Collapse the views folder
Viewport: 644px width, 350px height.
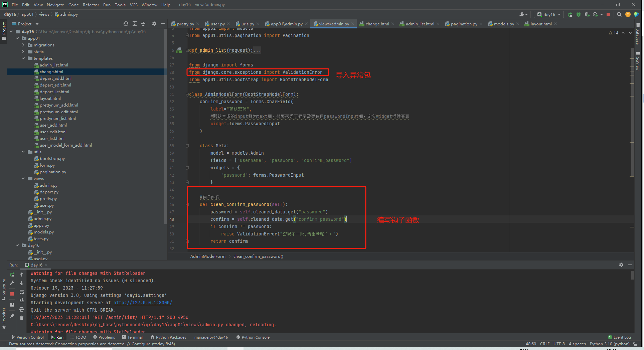click(x=23, y=179)
